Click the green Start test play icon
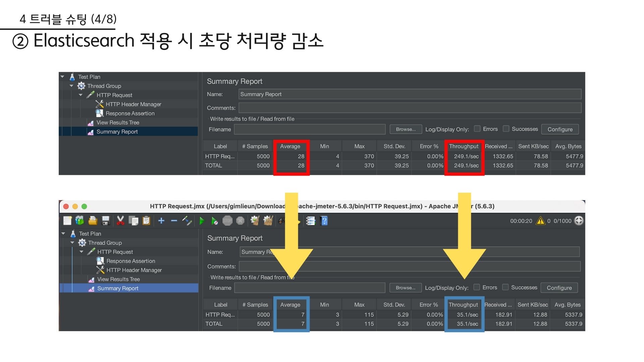Viewport: 644px width, 362px height. [202, 221]
